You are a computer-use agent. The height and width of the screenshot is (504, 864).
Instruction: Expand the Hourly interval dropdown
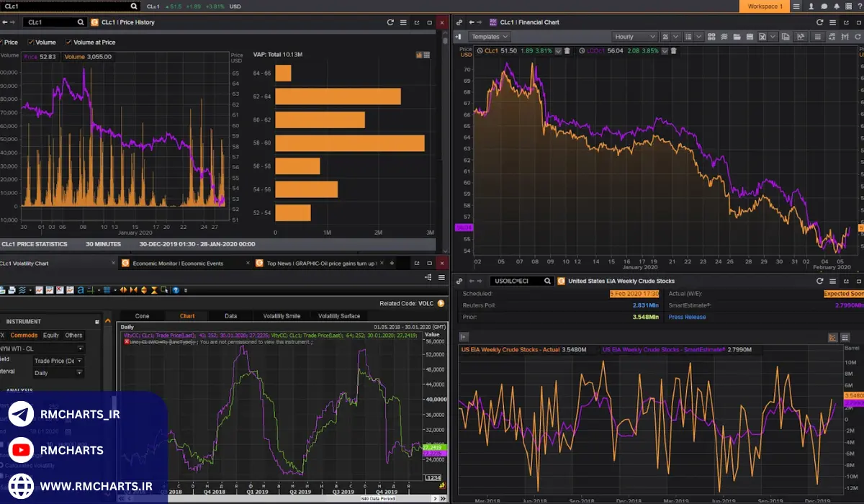tap(634, 37)
